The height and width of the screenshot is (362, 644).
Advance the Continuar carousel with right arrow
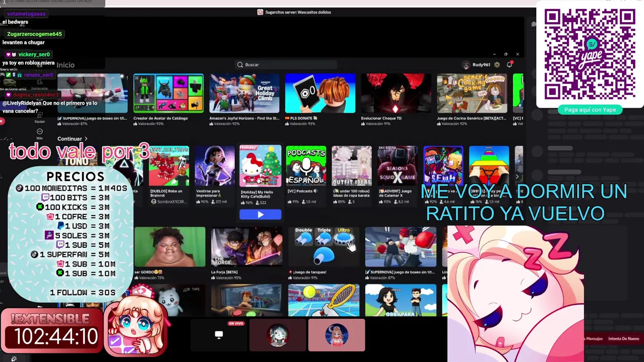517,176
